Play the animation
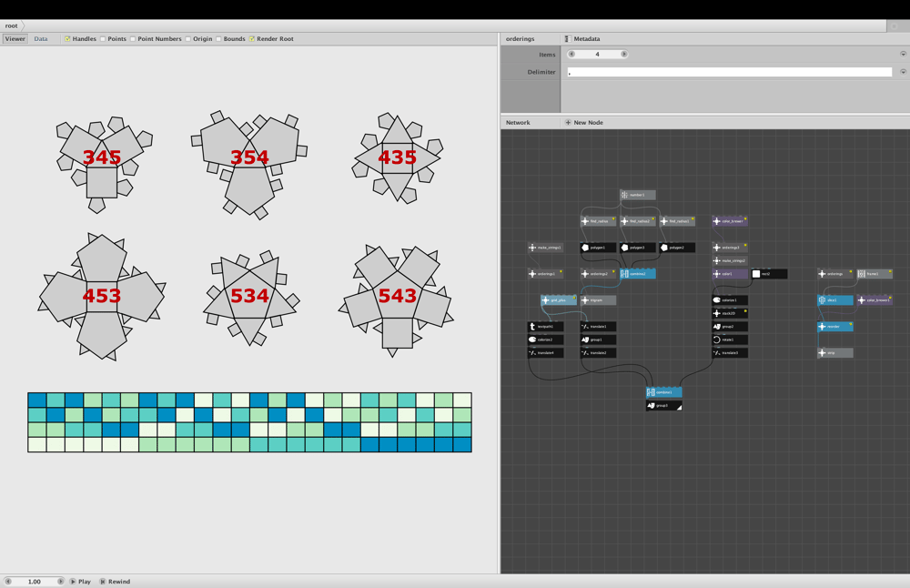 point(81,581)
